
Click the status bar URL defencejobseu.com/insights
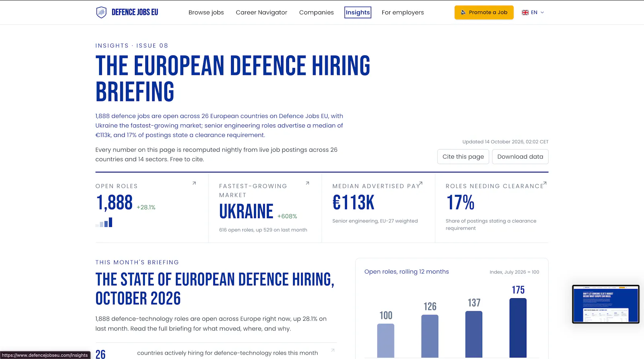[x=45, y=355]
